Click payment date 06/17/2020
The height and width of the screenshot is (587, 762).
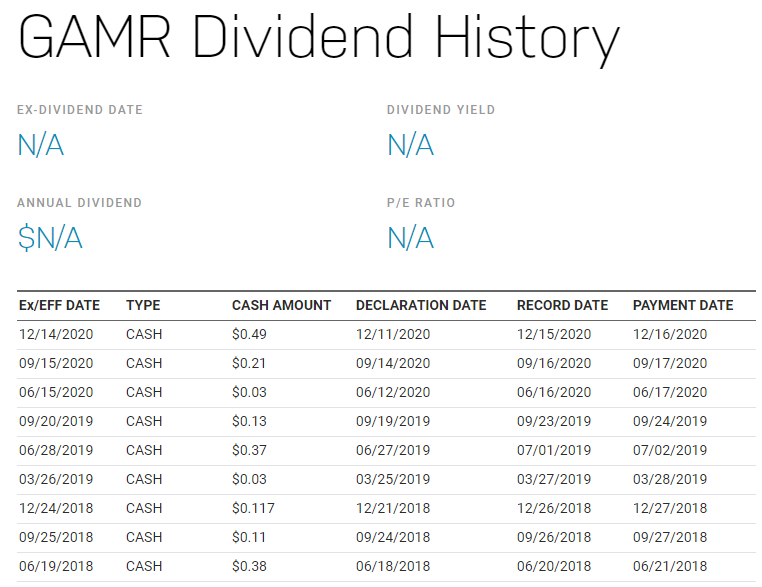coord(670,392)
